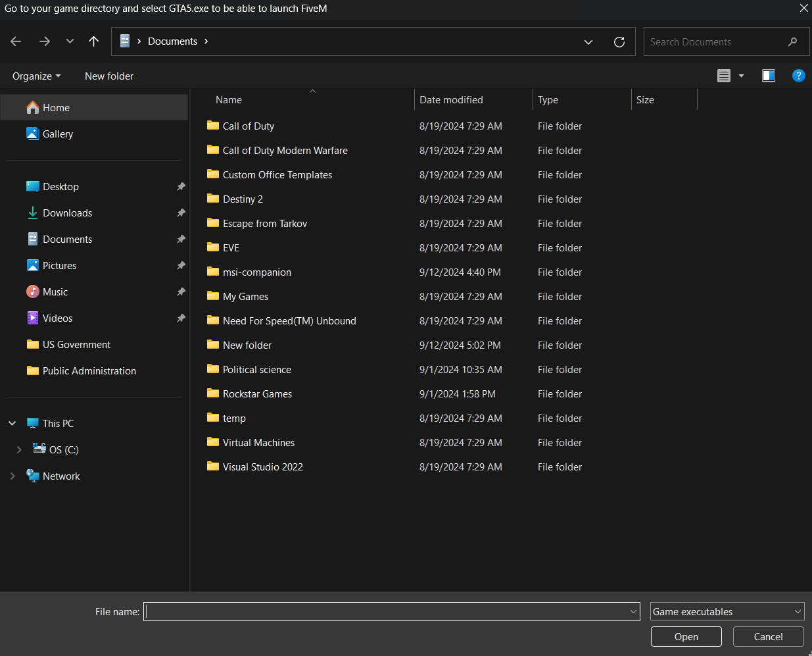Sort files by the Name column header
Image resolution: width=812 pixels, height=656 pixels.
(228, 99)
